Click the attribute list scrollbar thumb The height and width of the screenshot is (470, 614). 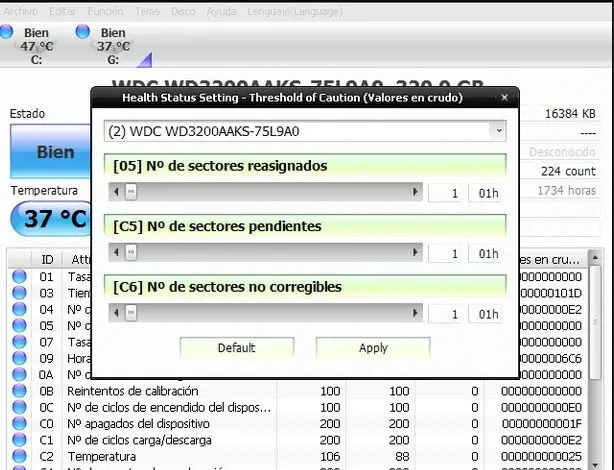[x=595, y=322]
